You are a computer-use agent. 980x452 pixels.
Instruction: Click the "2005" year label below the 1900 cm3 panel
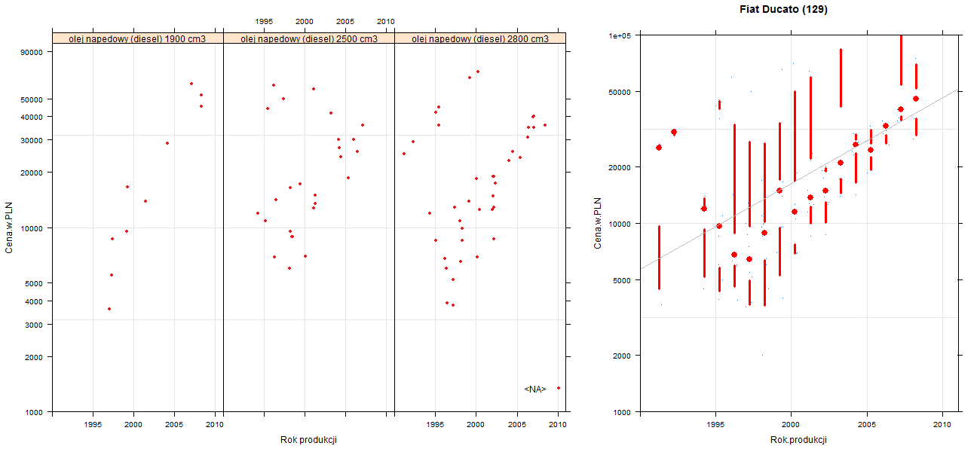tap(174, 425)
